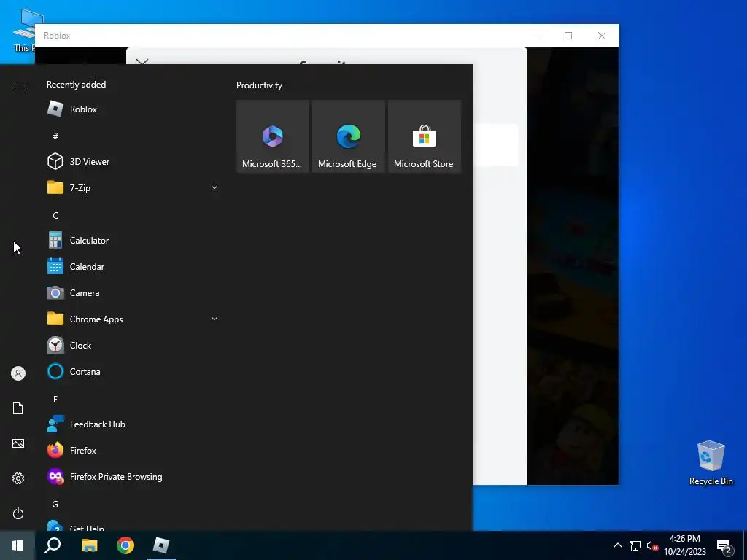747x560 pixels.
Task: Open Get Help app entry
Action: (133, 525)
